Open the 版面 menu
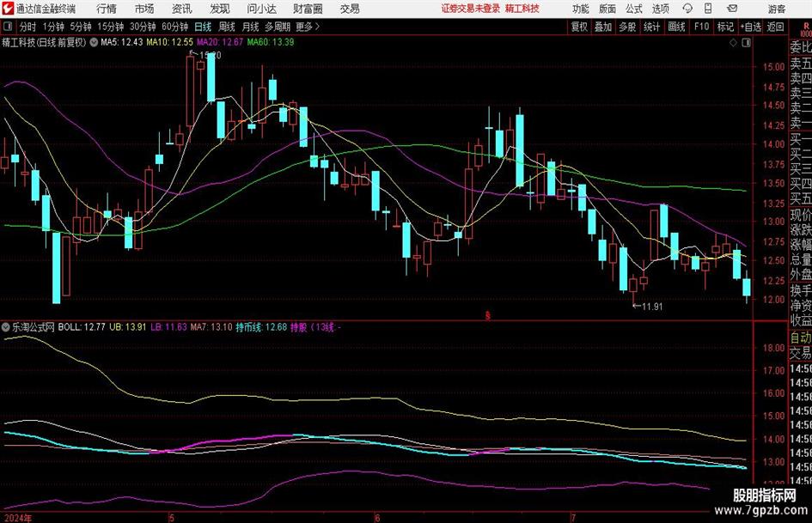 click(607, 9)
